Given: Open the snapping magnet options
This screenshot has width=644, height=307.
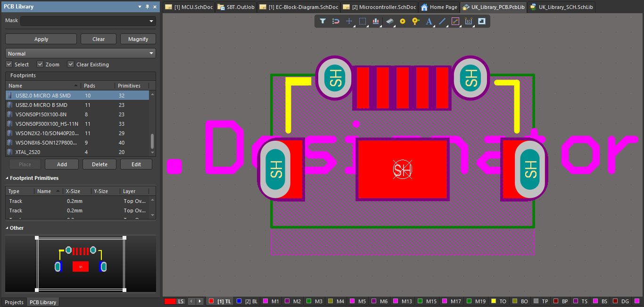Looking at the screenshot, I should [336, 21].
